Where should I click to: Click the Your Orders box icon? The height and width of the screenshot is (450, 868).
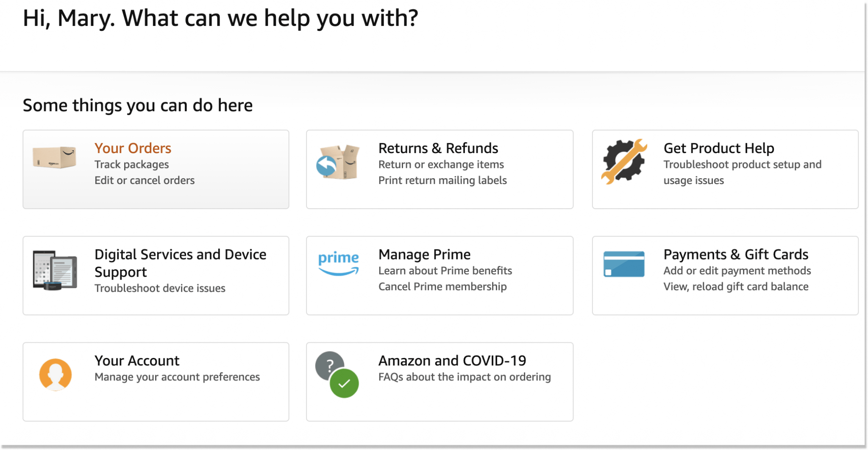tap(53, 158)
